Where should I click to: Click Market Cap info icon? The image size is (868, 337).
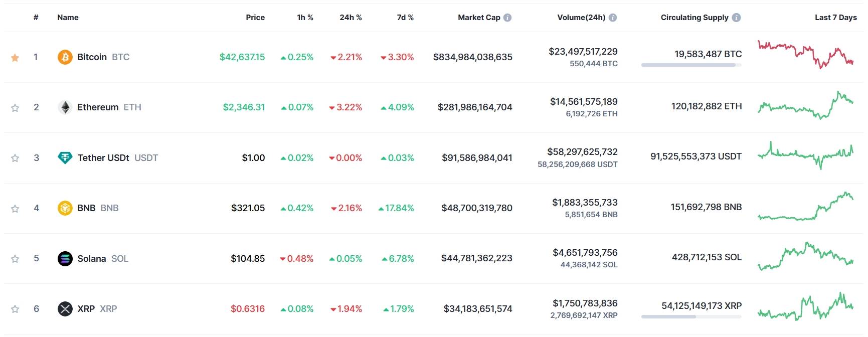click(x=507, y=18)
